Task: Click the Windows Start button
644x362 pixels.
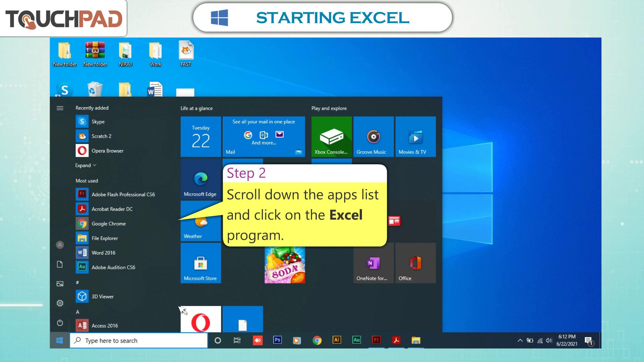Action: pos(60,341)
